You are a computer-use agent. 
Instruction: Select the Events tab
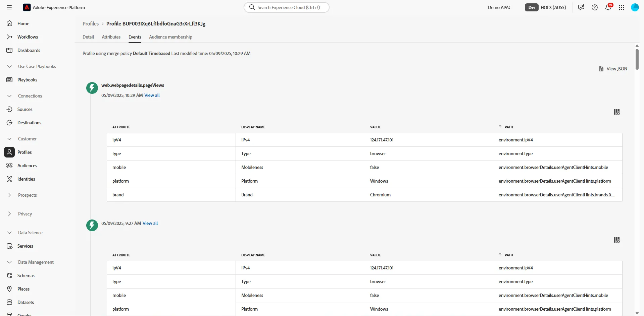tap(135, 37)
